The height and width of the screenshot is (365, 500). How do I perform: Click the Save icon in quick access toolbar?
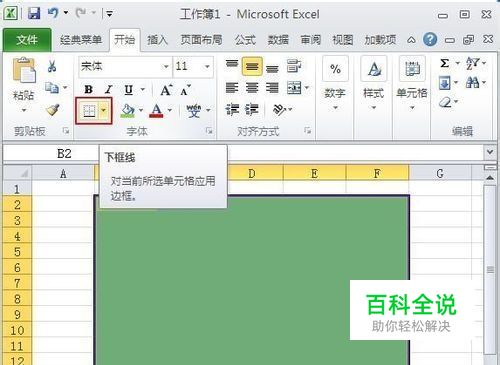34,13
